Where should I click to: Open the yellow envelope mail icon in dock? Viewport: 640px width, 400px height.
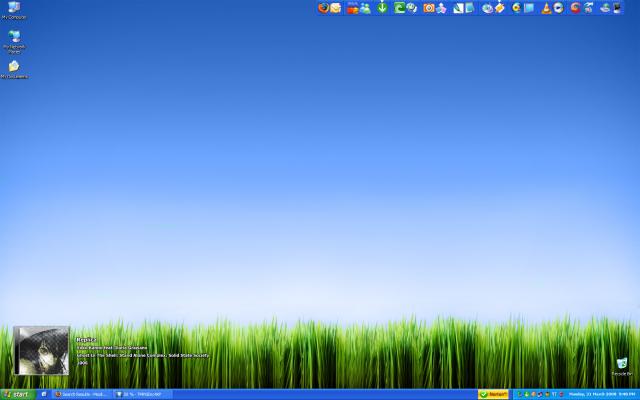point(336,8)
